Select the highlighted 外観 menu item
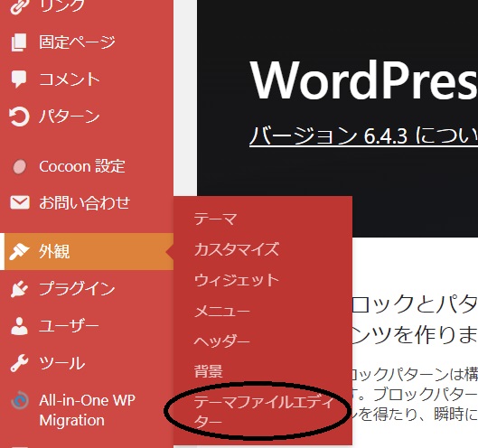The image size is (478, 448). point(87,252)
